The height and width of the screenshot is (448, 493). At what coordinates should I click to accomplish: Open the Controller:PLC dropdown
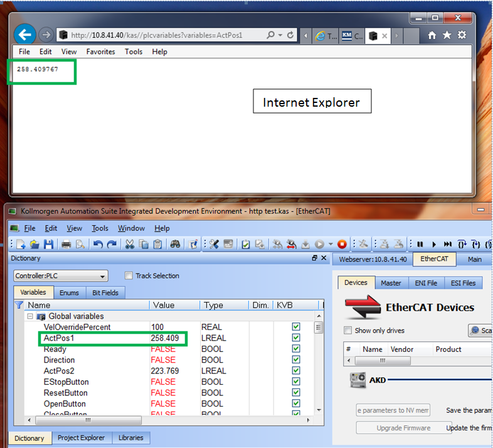click(61, 276)
